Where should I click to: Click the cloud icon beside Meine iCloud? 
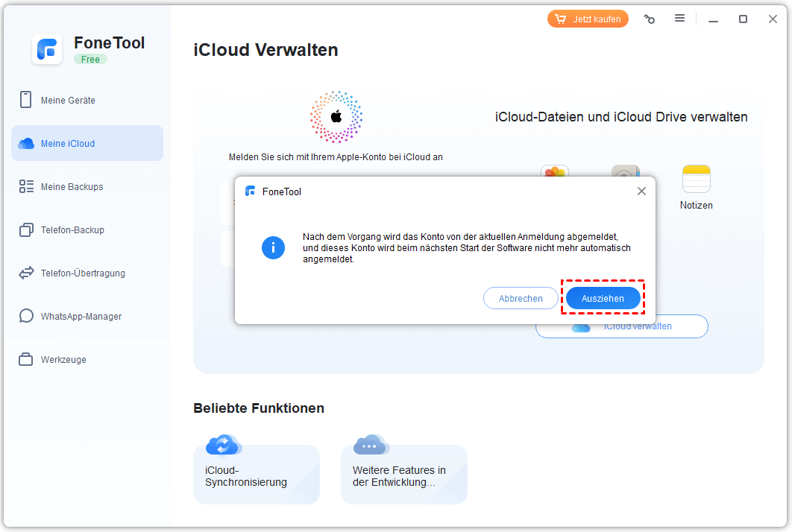pos(27,144)
